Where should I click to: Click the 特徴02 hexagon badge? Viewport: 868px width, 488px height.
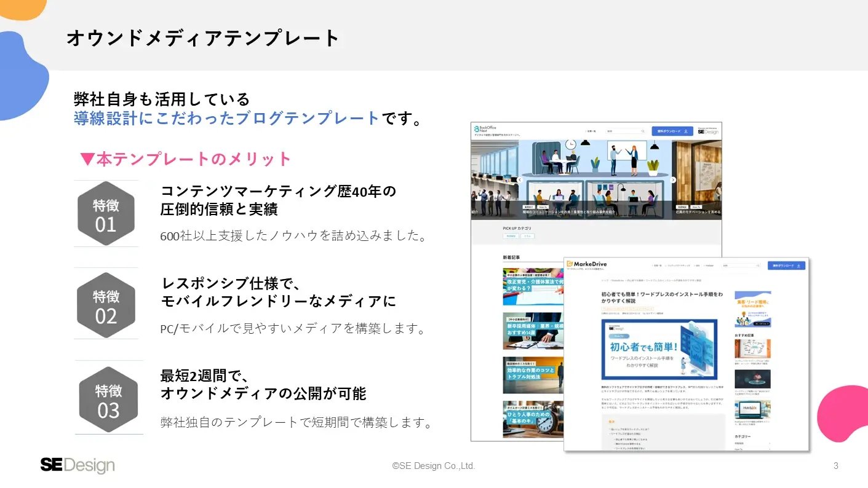pos(106,305)
